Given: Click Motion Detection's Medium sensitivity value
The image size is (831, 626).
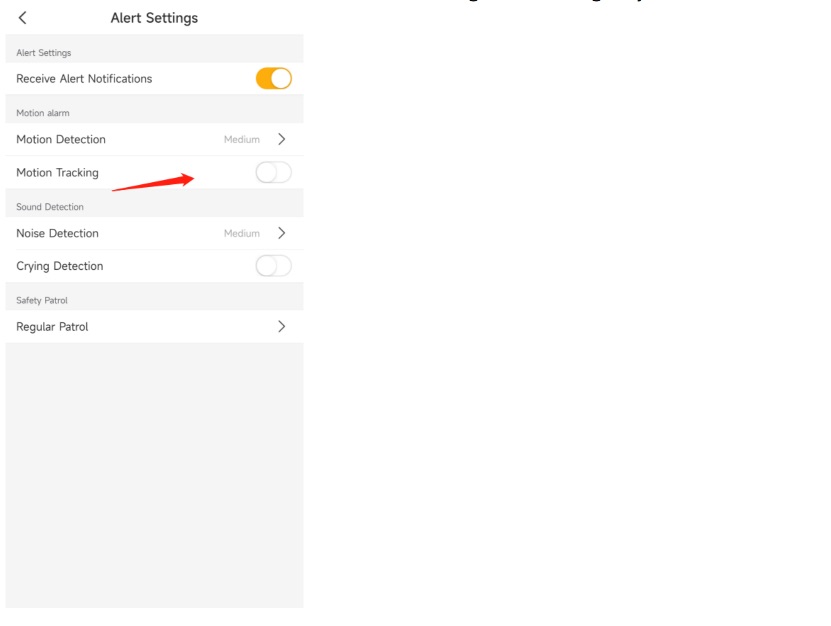Looking at the screenshot, I should (242, 139).
